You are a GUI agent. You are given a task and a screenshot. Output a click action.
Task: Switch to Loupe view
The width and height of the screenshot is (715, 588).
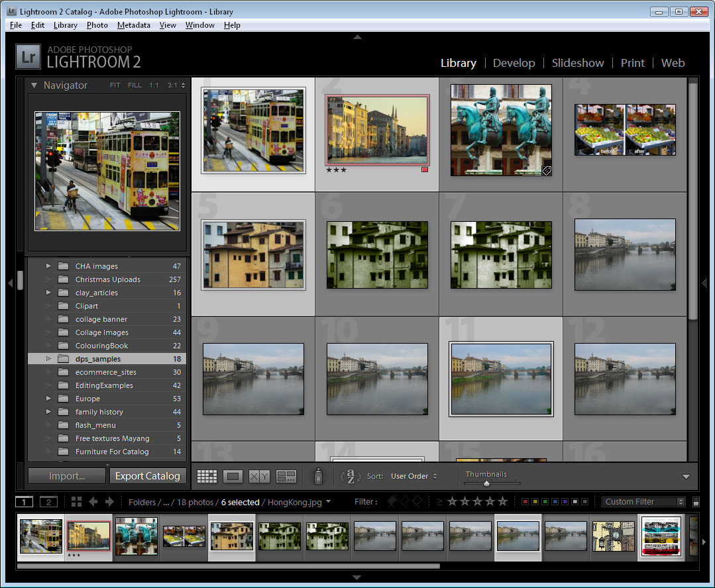point(233,476)
